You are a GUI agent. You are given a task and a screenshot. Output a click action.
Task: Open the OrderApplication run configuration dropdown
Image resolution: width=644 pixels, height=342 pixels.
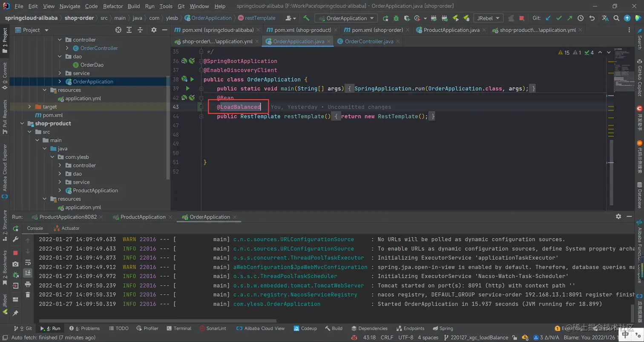pos(346,18)
